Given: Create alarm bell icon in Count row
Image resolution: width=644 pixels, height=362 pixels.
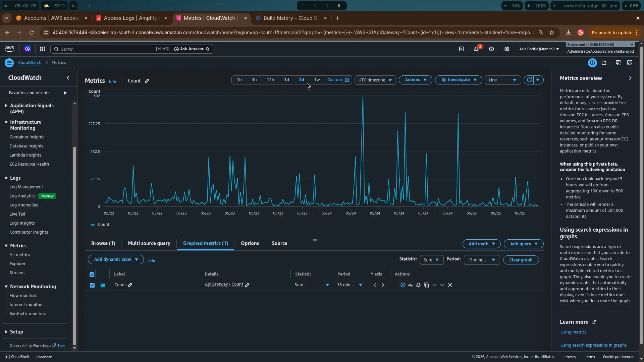Looking at the screenshot, I should (418, 285).
